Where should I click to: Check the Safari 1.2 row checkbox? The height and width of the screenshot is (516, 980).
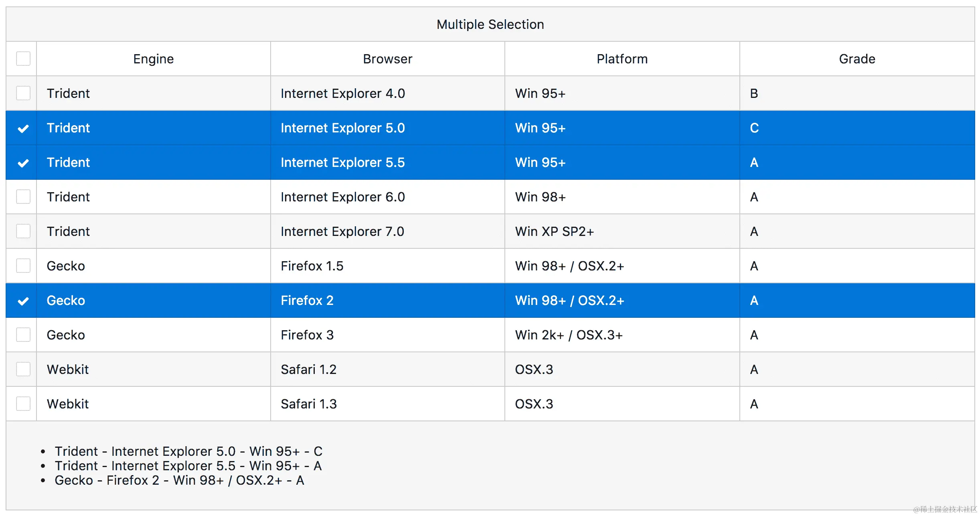23,369
